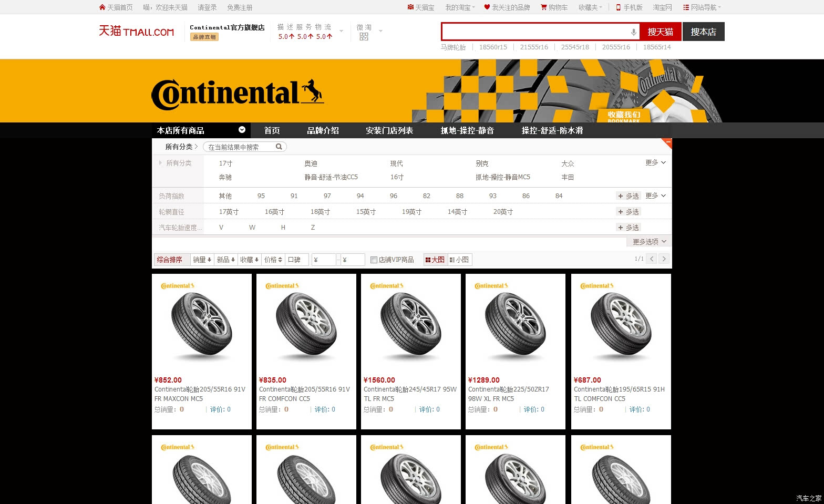This screenshot has width=824, height=504.
Task: Expand store ratings 描述 服务 物流 arrow
Action: (342, 31)
